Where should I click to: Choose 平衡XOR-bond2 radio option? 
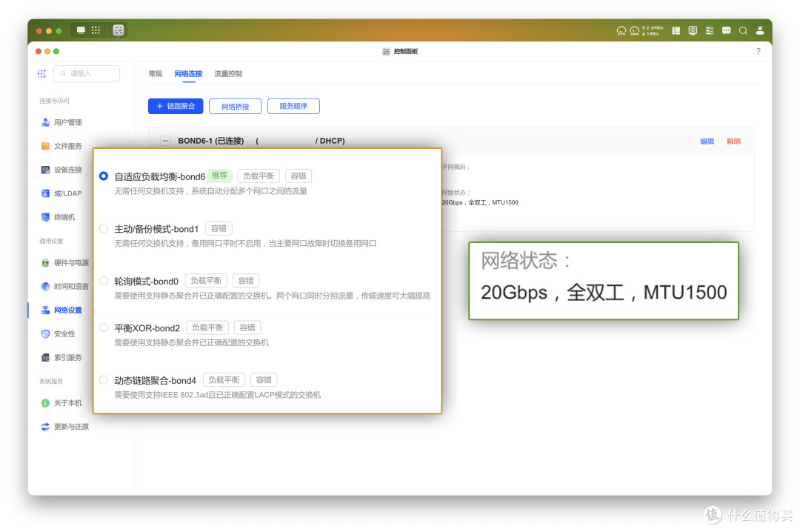pyautogui.click(x=104, y=327)
